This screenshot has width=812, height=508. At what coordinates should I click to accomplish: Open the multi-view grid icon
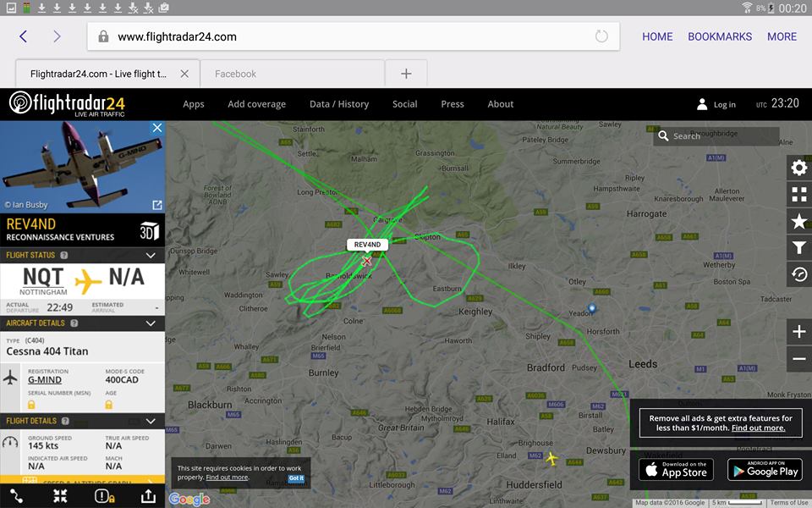click(x=798, y=195)
